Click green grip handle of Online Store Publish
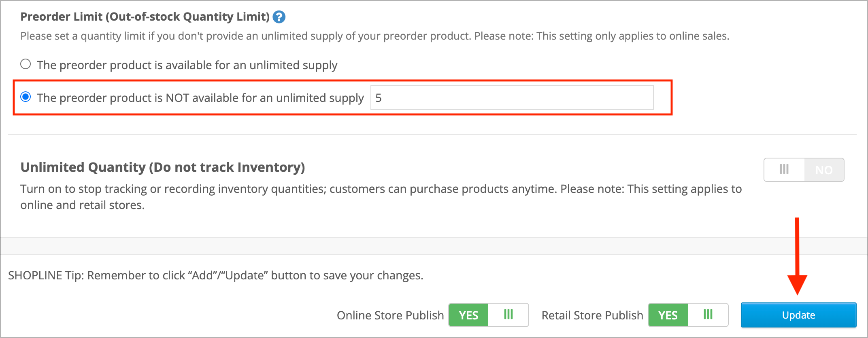This screenshot has height=338, width=868. click(x=508, y=315)
